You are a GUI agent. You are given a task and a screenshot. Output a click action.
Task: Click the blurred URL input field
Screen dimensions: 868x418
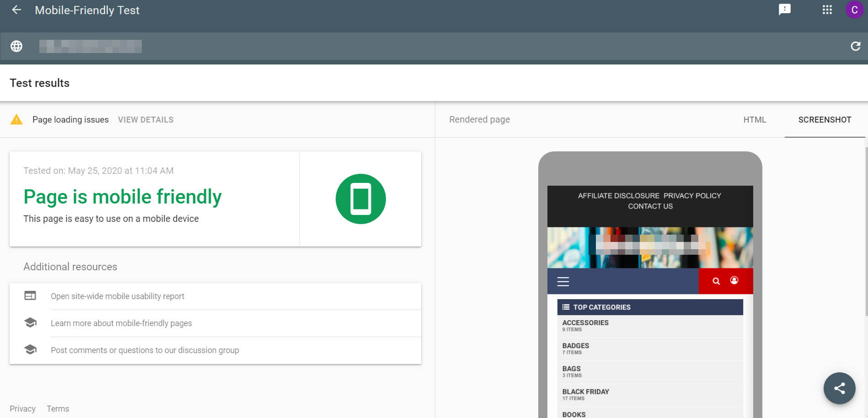pos(91,46)
